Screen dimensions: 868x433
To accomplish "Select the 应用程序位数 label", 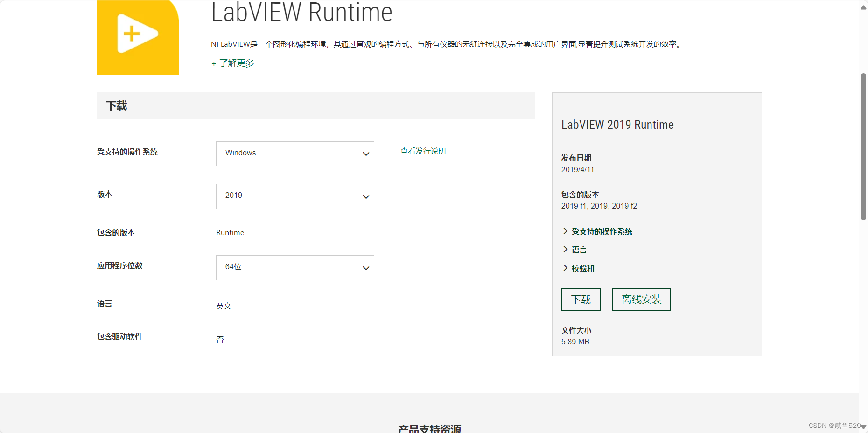I will (120, 265).
